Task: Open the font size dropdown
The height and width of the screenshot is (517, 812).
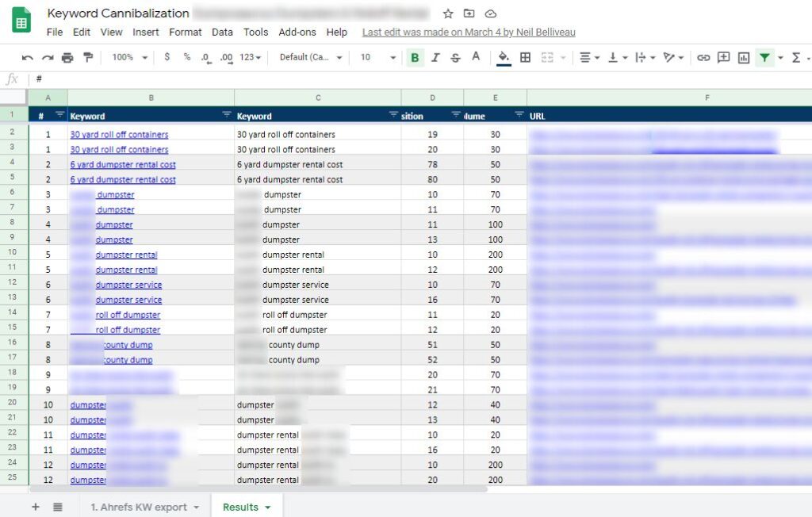Action: pos(377,58)
